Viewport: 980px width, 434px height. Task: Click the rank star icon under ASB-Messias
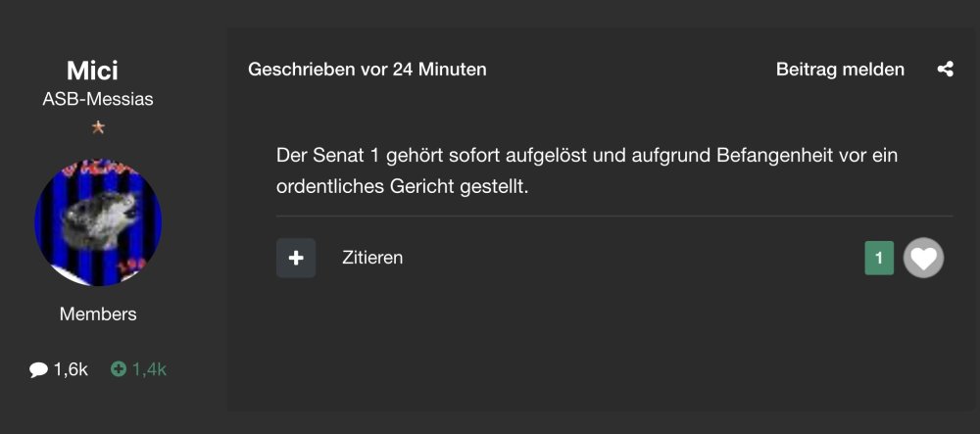pyautogui.click(x=98, y=127)
